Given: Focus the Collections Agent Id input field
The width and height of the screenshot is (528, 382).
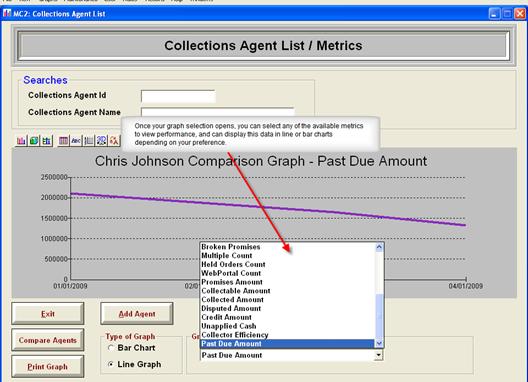Looking at the screenshot, I should click(x=178, y=96).
